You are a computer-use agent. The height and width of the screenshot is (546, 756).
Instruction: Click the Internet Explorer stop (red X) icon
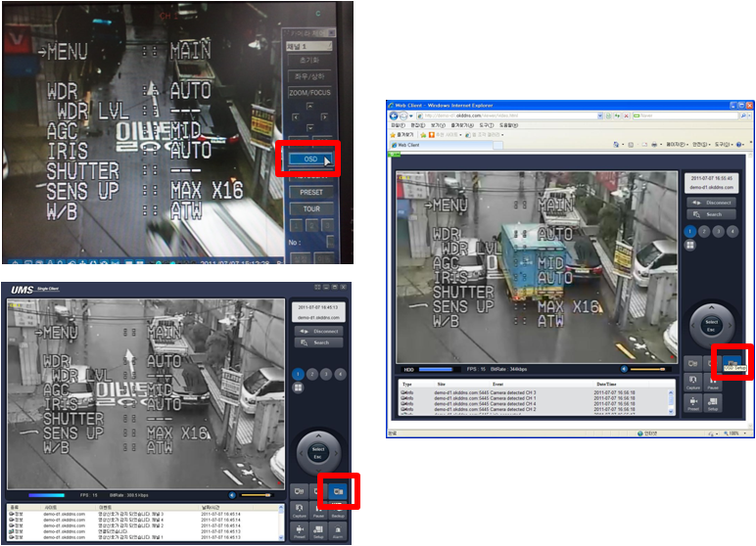coord(627,115)
